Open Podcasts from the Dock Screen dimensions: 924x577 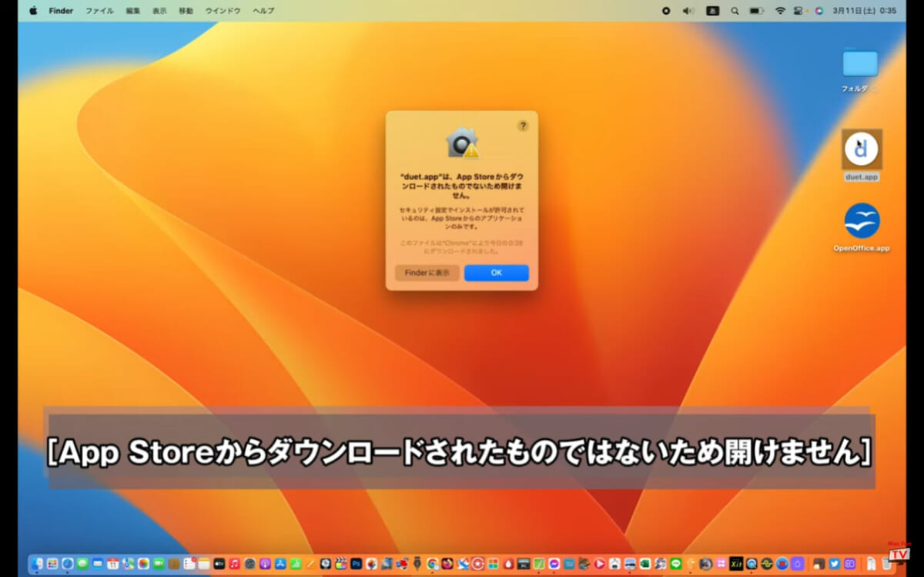[265, 564]
